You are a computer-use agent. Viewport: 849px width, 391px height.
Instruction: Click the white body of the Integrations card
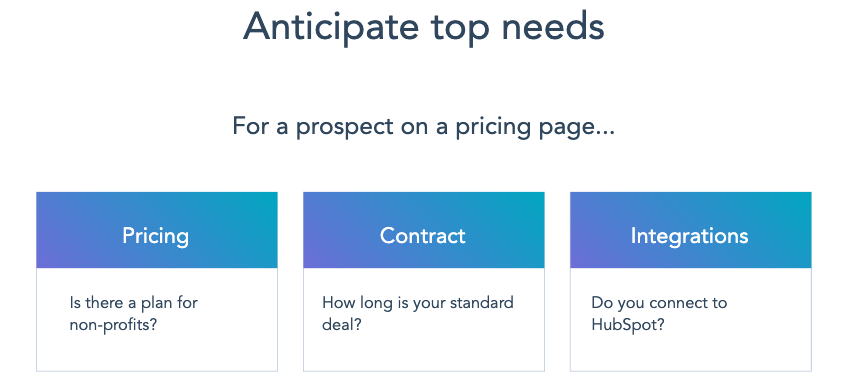[690, 320]
